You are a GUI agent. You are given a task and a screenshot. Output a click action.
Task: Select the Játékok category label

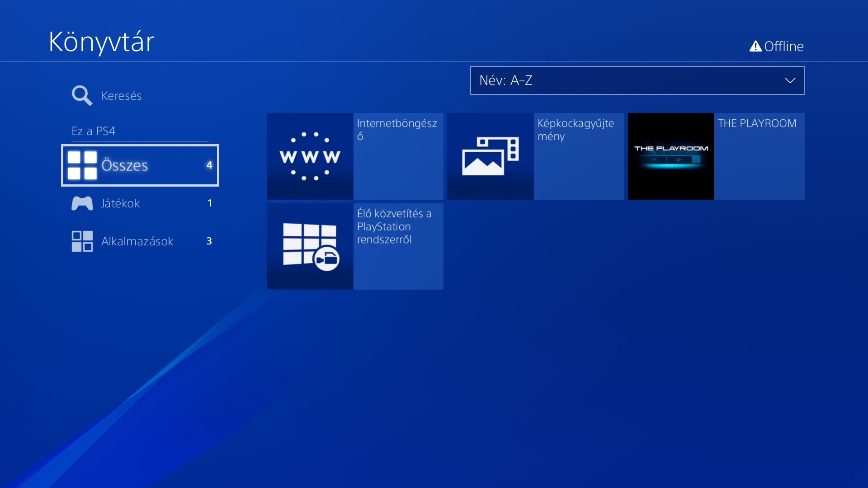(120, 203)
